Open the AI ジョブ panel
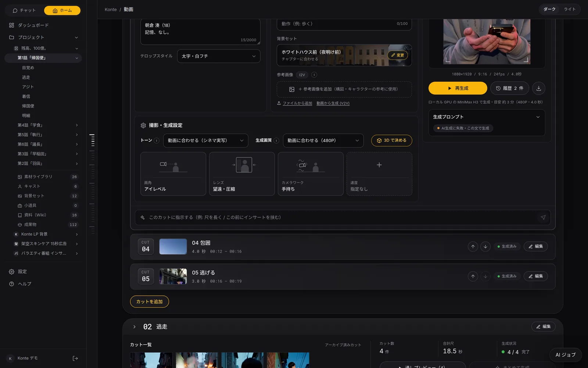The height and width of the screenshot is (368, 588). pos(566,355)
